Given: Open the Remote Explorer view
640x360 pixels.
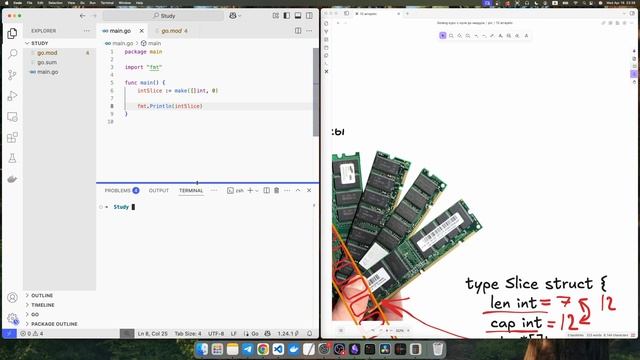Looking at the screenshot, I should [x=12, y=117].
